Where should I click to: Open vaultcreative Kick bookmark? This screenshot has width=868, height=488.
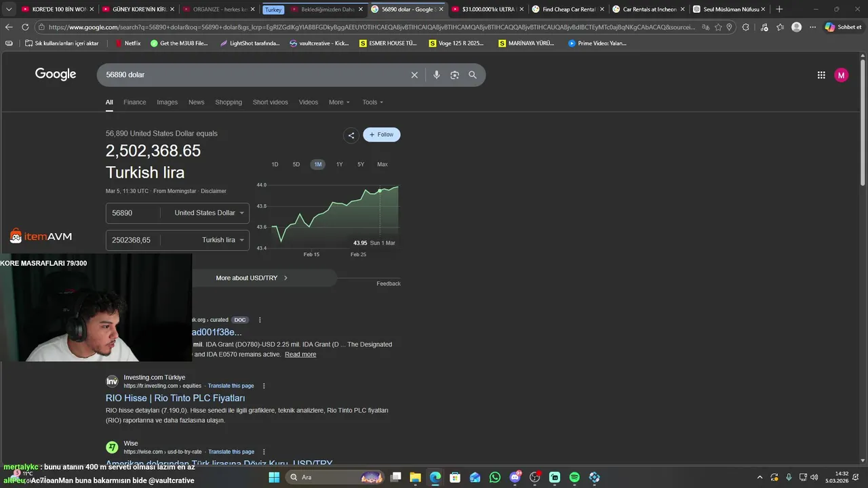pyautogui.click(x=319, y=43)
